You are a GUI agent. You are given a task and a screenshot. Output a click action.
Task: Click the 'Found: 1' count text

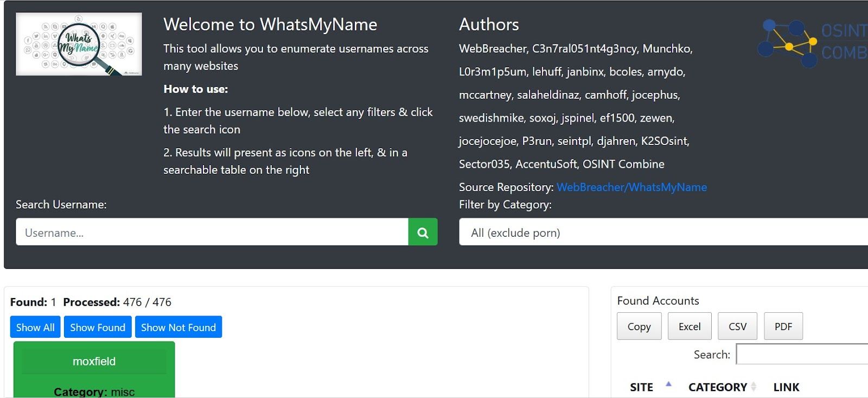33,302
